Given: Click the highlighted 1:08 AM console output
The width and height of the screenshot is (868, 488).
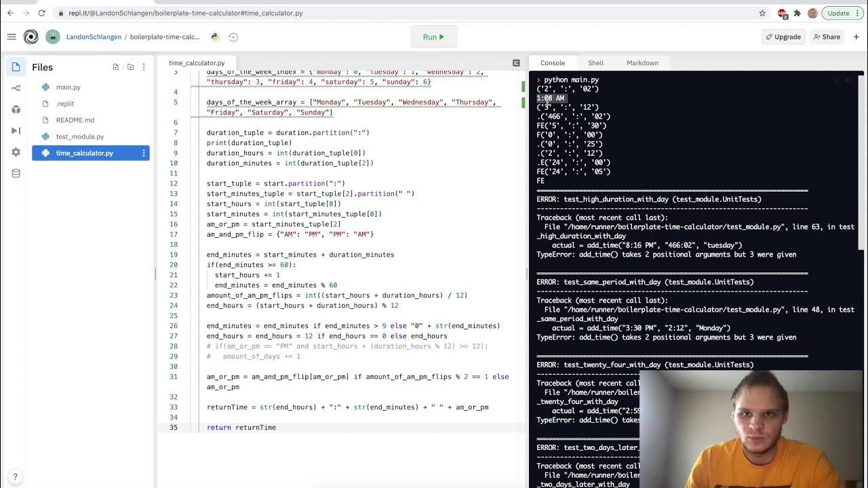Looking at the screenshot, I should click(551, 98).
